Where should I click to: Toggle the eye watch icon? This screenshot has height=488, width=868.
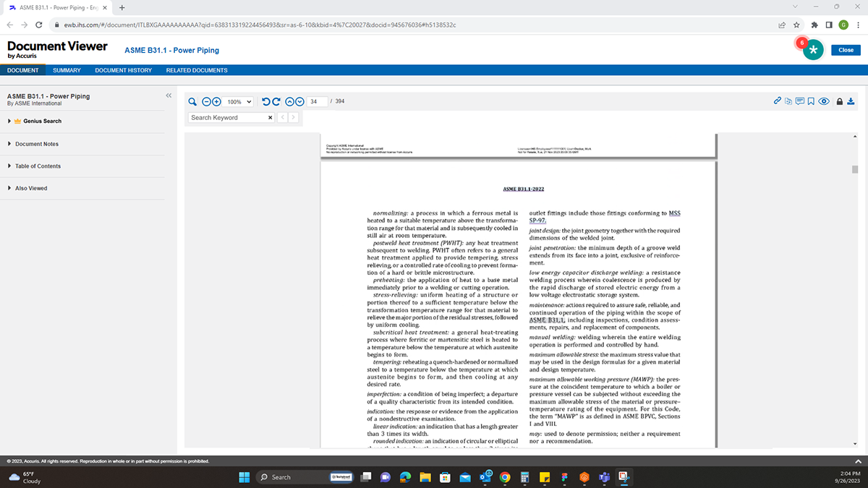pyautogui.click(x=824, y=101)
